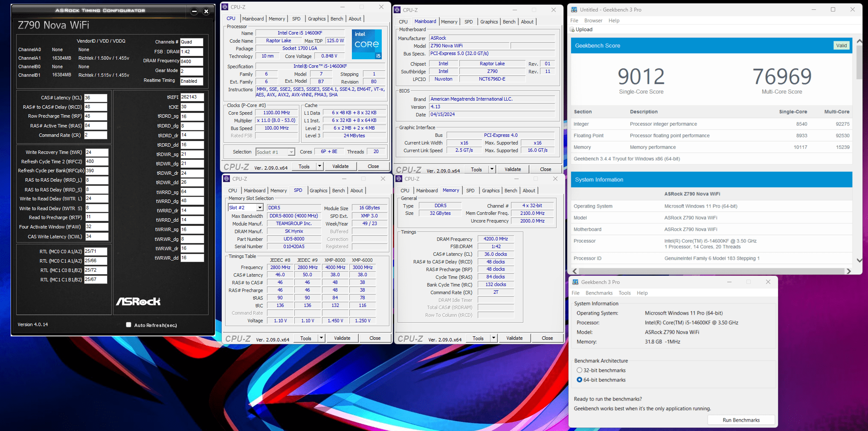Switch to Graphics tab in CPU-Z Mainboard window
The height and width of the screenshot is (431, 868).
[489, 22]
